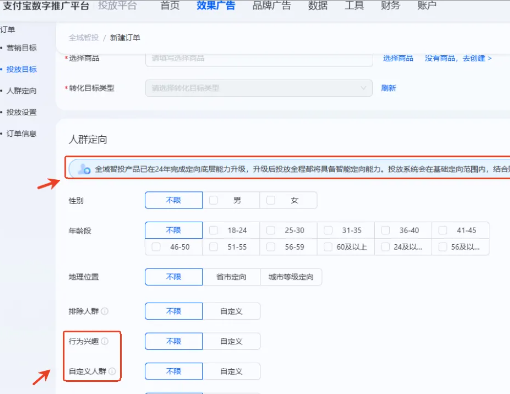
Task: Check the 56及以... age checkbox
Action: click(443, 247)
